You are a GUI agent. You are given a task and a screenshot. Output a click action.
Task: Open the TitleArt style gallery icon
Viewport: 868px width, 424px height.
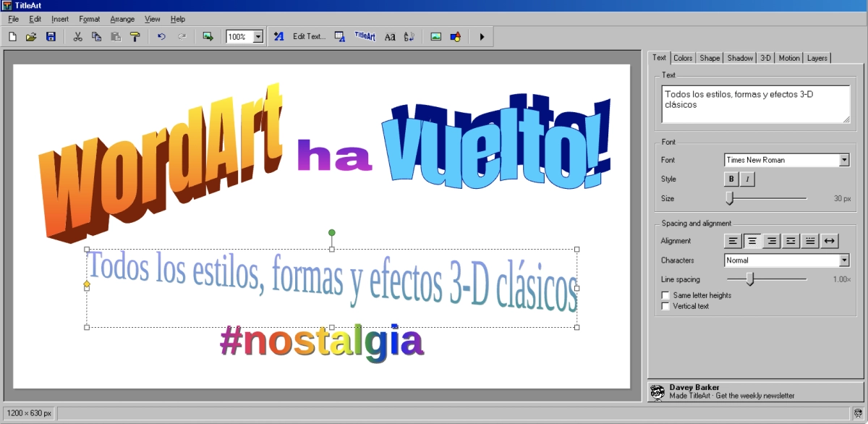365,36
